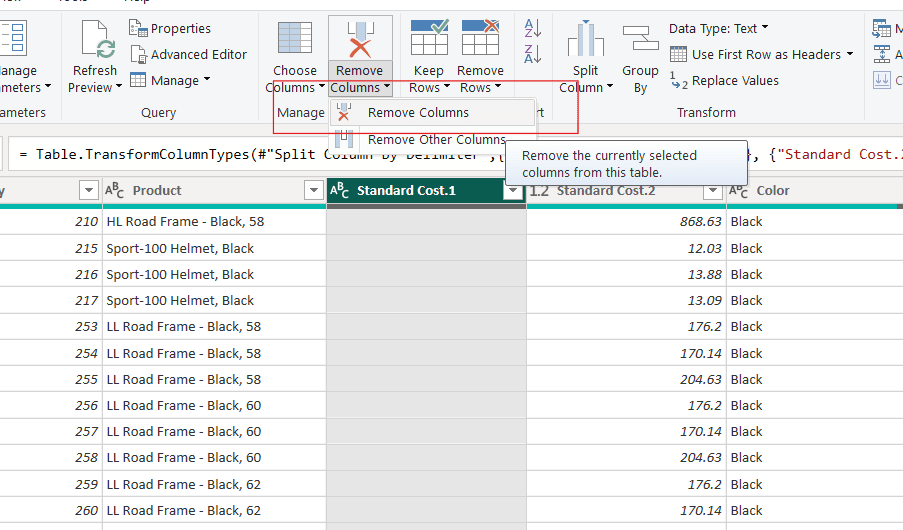903x530 pixels.
Task: Click the cell with value 13.09
Action: pos(626,300)
